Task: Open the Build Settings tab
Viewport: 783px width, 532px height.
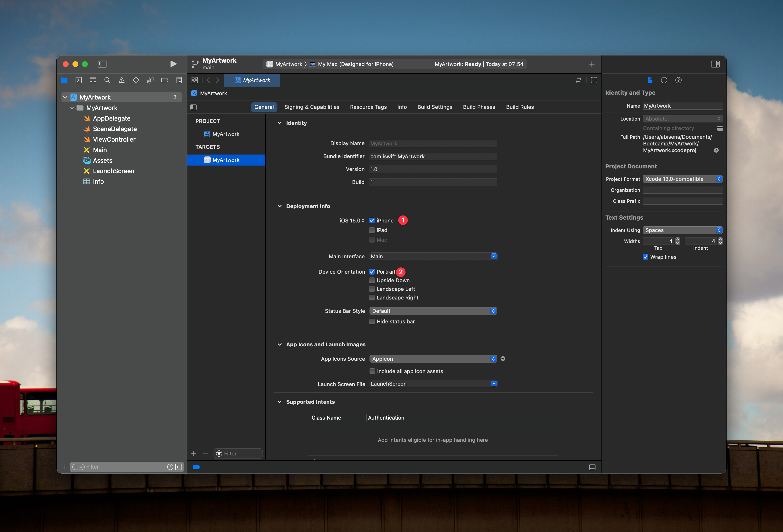Action: 435,107
